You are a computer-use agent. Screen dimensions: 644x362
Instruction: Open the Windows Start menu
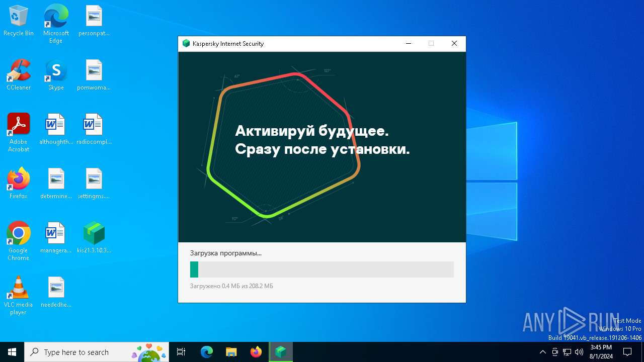(12, 352)
